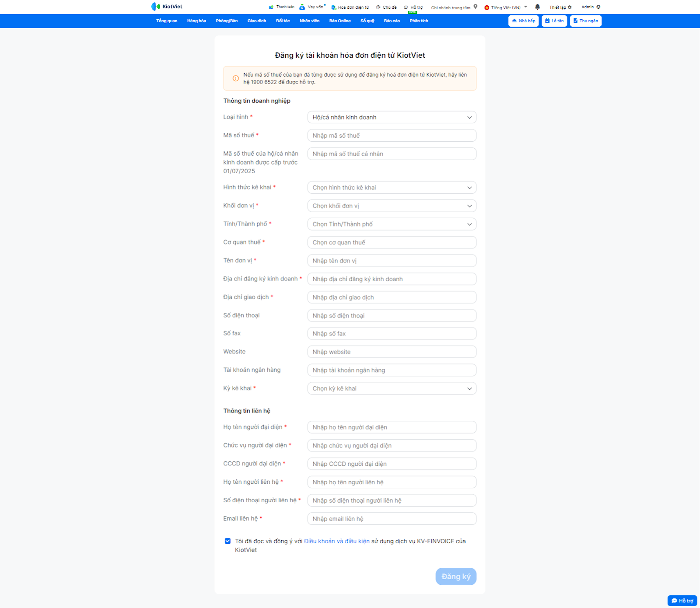This screenshot has width=700, height=608.
Task: Expand the Khối đơn vị dropdown
Action: 392,206
